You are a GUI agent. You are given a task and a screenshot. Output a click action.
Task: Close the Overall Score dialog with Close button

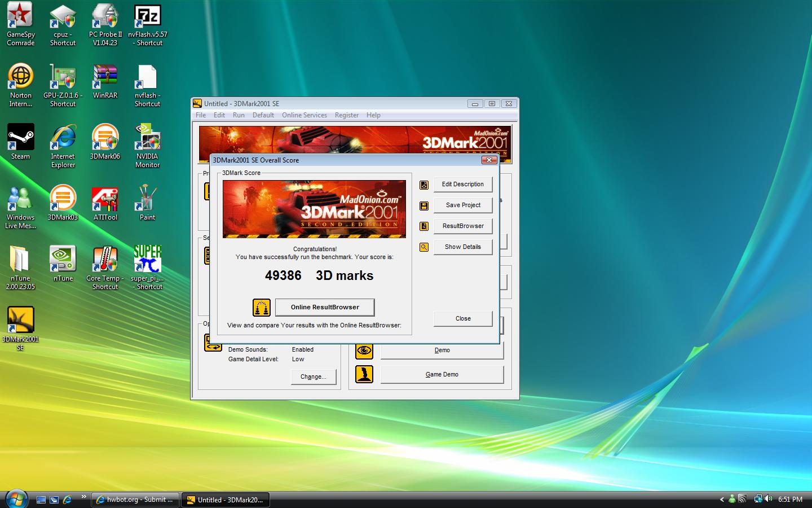463,319
